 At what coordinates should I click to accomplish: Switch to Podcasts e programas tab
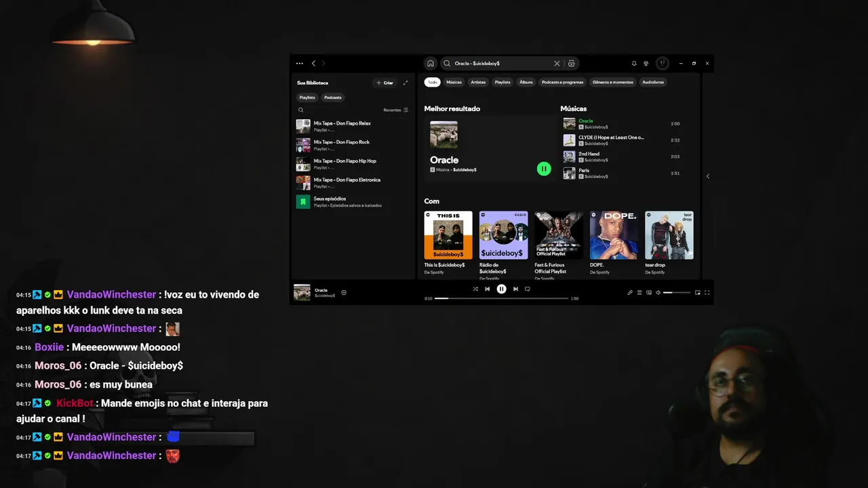pyautogui.click(x=563, y=82)
